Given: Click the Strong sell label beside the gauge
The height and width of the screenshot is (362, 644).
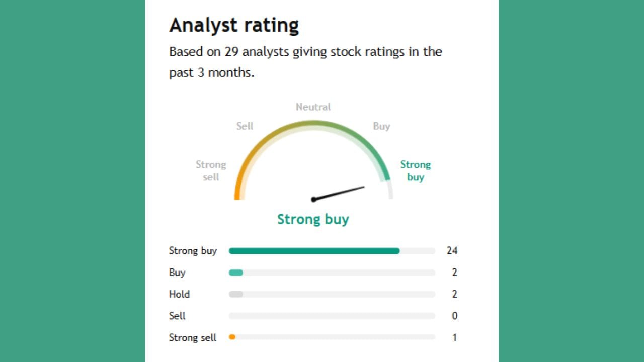Looking at the screenshot, I should point(211,170).
